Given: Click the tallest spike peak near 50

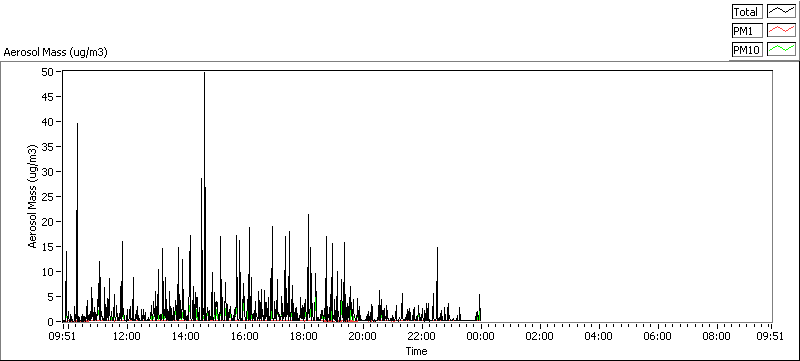Looking at the screenshot, I should click(x=205, y=73).
